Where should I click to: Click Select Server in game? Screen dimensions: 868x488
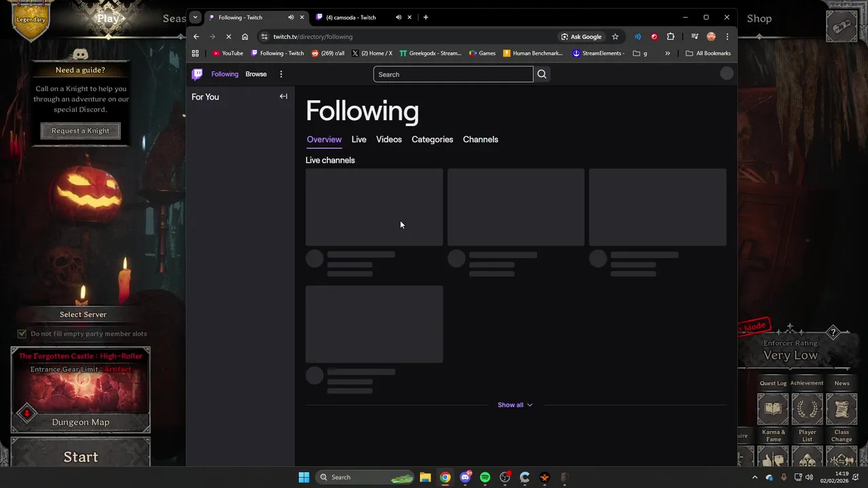83,314
